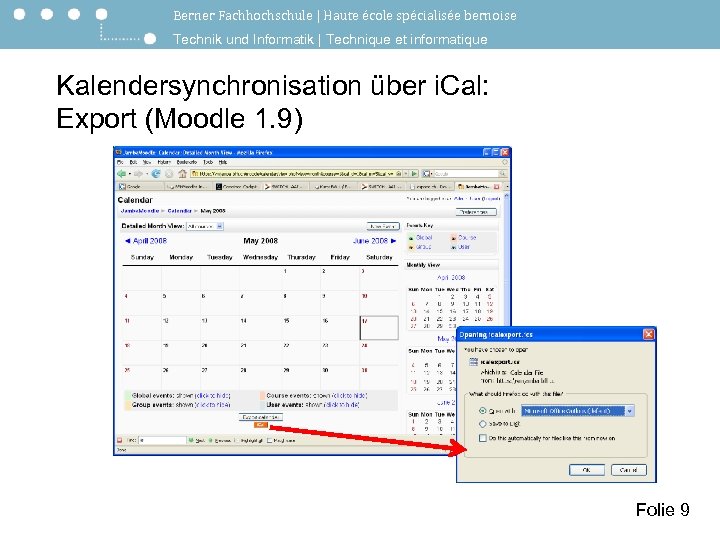Click the Global events key icon
The image size is (720, 540).
tap(411, 238)
